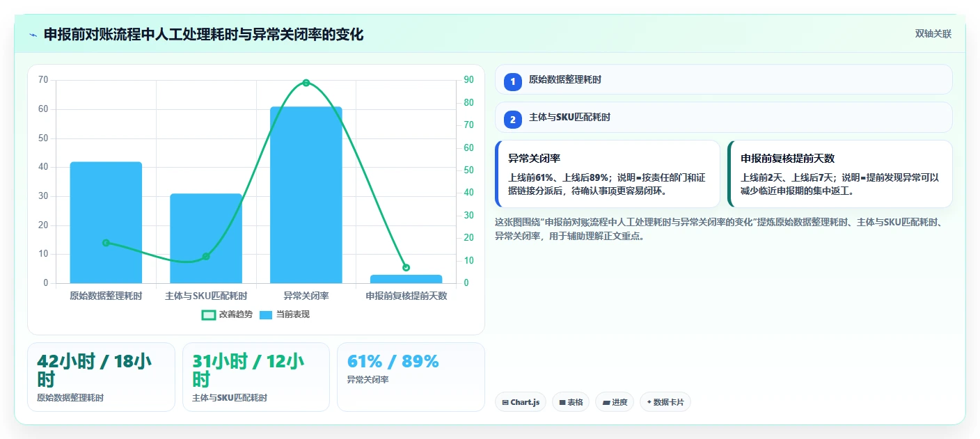Viewport: 980px width, 439px height.
Task: Click the Chart.js tag
Action: (521, 402)
